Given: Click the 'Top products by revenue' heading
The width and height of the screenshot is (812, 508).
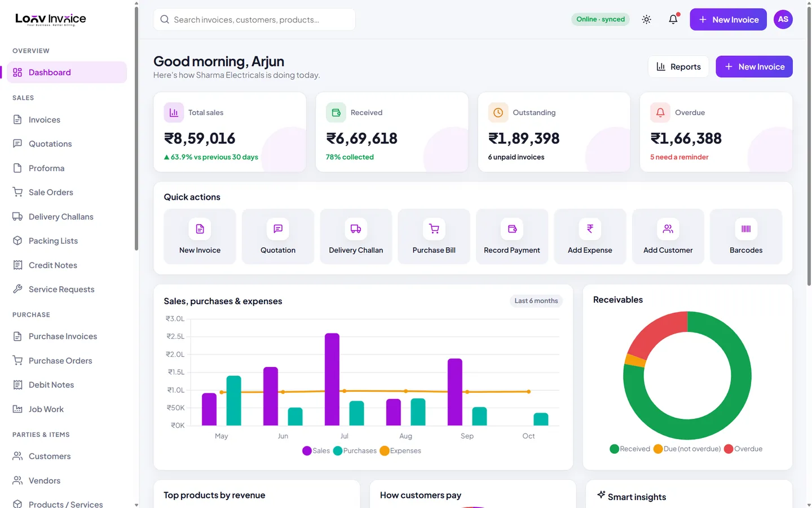Looking at the screenshot, I should coord(214,495).
